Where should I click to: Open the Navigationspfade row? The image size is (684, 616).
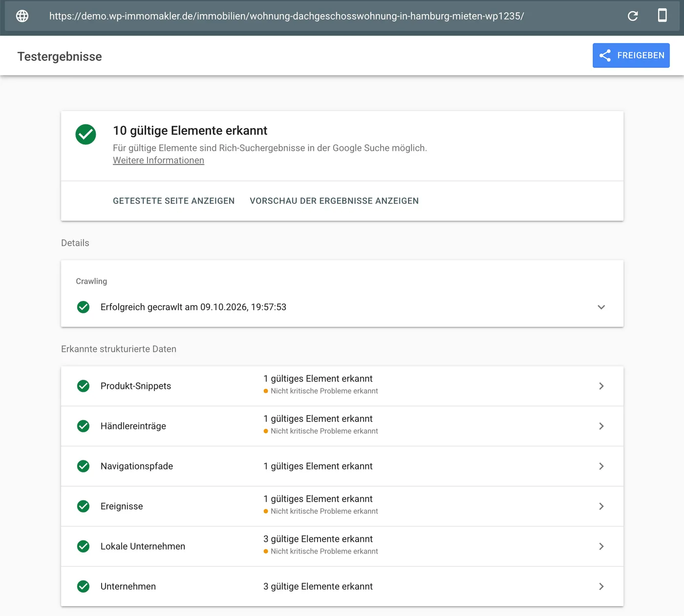click(342, 466)
